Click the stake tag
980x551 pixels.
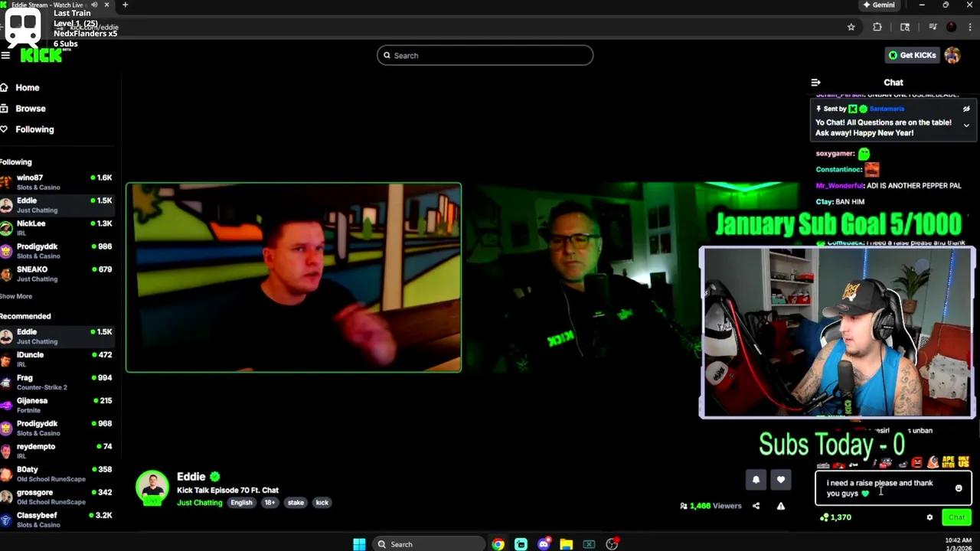pos(296,503)
